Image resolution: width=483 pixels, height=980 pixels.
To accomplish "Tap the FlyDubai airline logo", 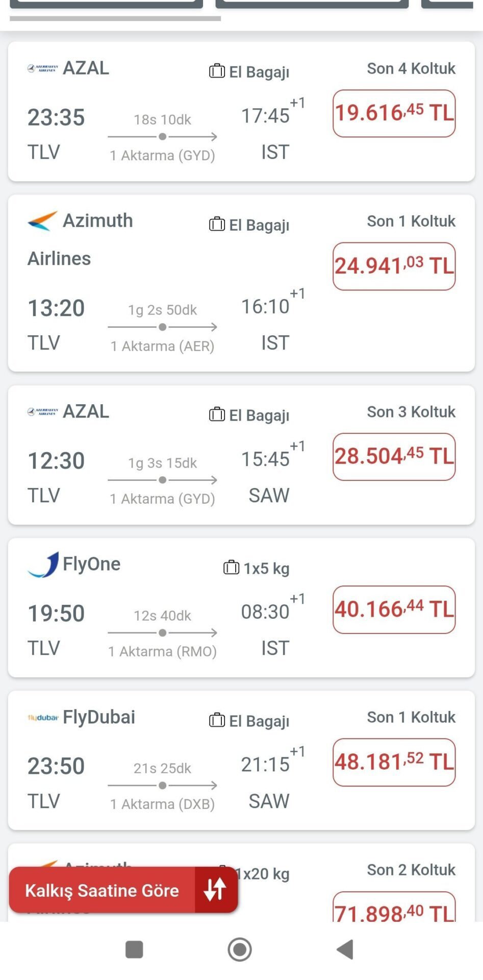I will coord(43,718).
